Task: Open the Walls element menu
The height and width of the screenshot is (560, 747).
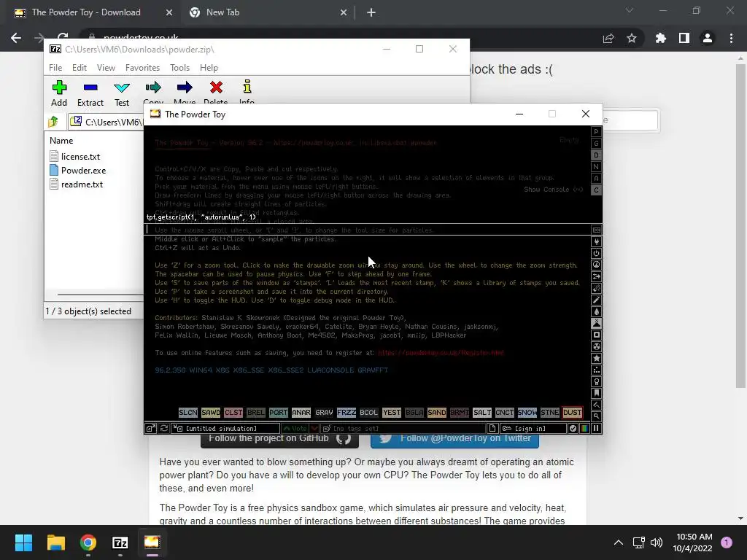Action: point(596,230)
